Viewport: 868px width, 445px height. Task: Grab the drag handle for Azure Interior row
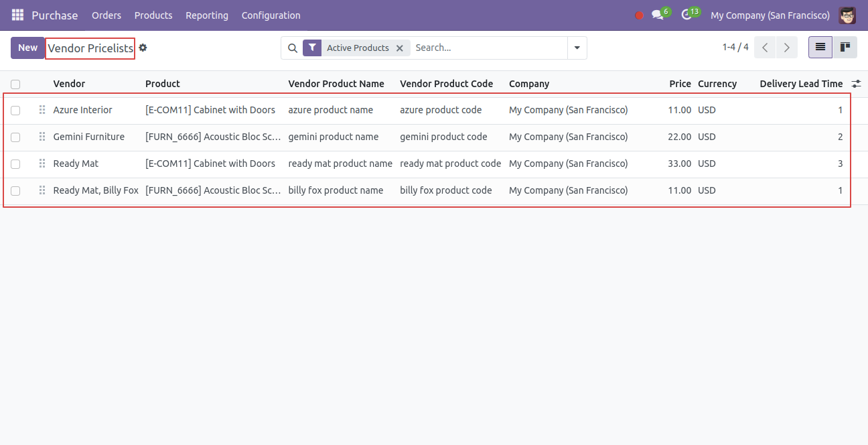pyautogui.click(x=42, y=110)
